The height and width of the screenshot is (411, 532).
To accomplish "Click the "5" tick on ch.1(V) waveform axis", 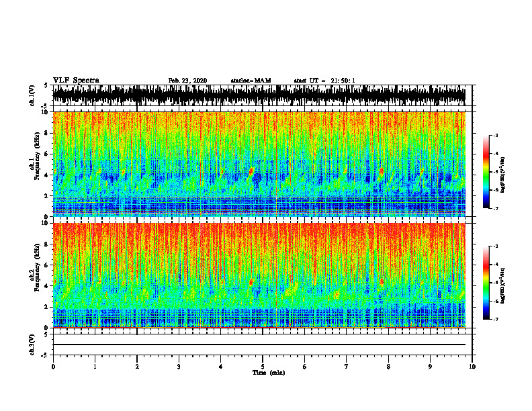I will point(47,85).
